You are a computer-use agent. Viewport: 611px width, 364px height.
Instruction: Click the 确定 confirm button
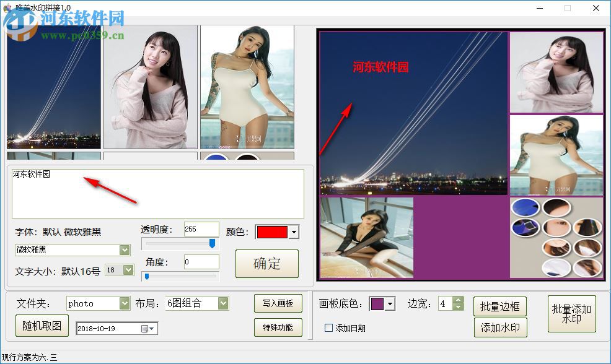[266, 263]
